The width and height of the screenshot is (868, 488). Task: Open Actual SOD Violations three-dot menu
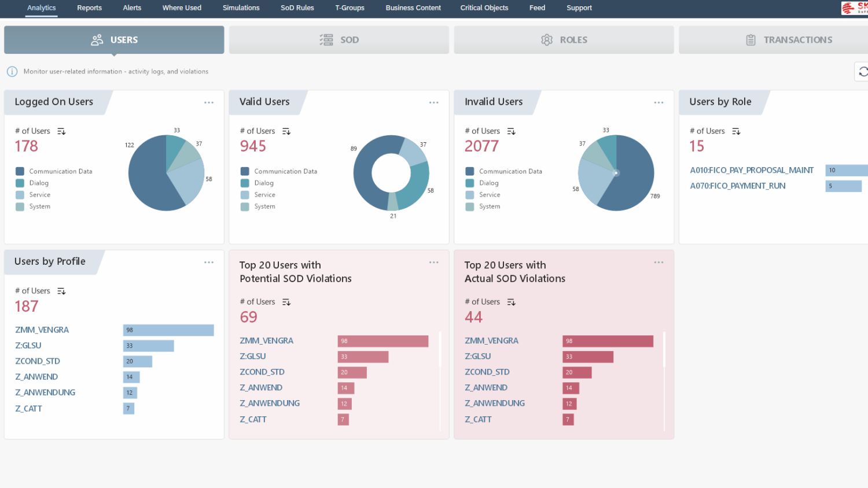coord(659,263)
